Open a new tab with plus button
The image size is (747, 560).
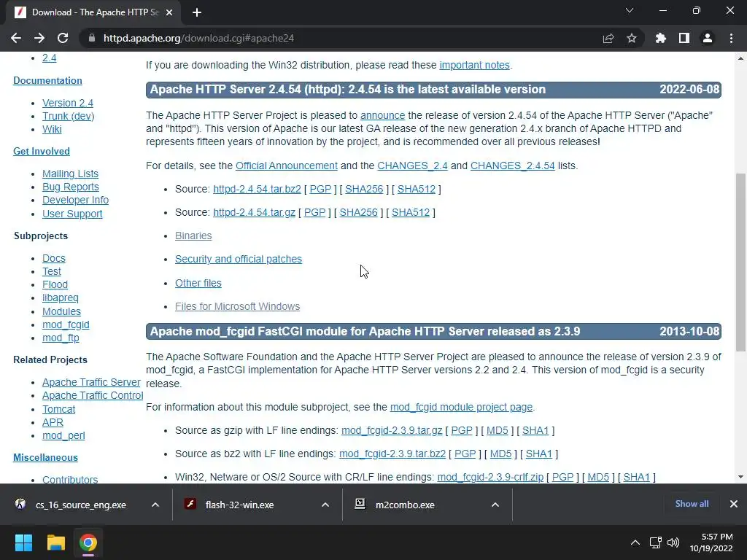click(197, 12)
